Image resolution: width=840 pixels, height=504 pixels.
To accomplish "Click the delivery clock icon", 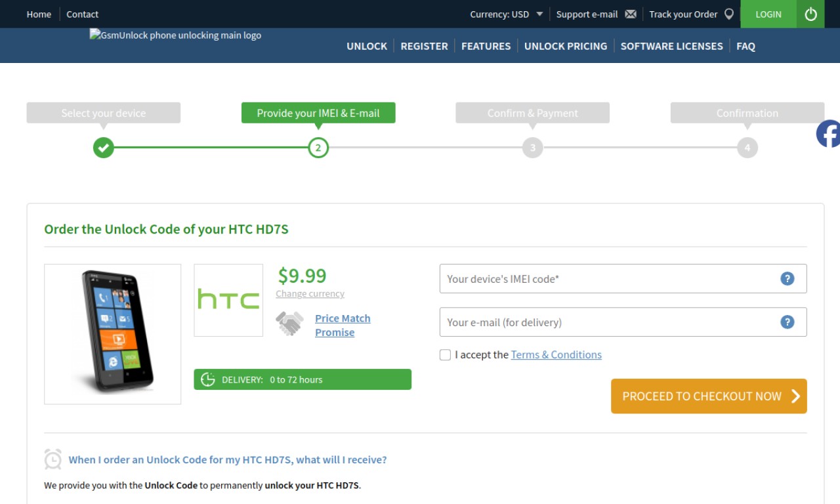I will [208, 379].
